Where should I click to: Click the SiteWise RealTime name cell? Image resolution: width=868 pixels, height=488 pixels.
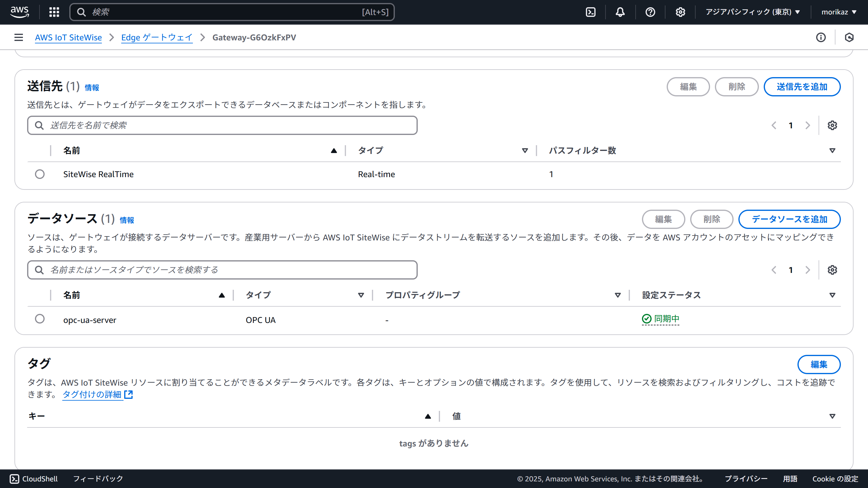pyautogui.click(x=98, y=174)
